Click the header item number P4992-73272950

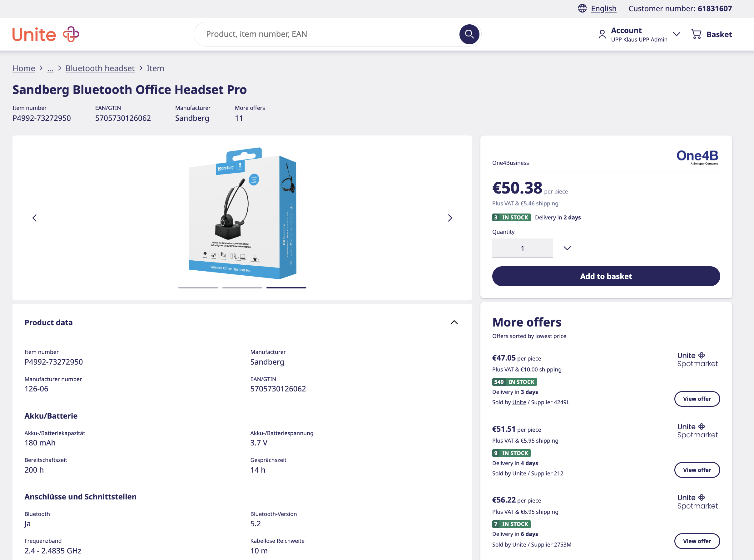[42, 118]
